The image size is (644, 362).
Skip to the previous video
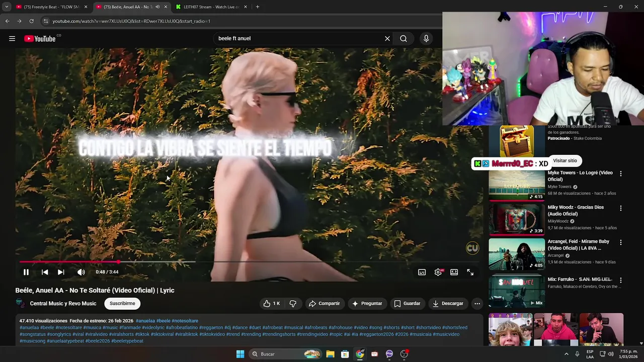click(x=45, y=272)
